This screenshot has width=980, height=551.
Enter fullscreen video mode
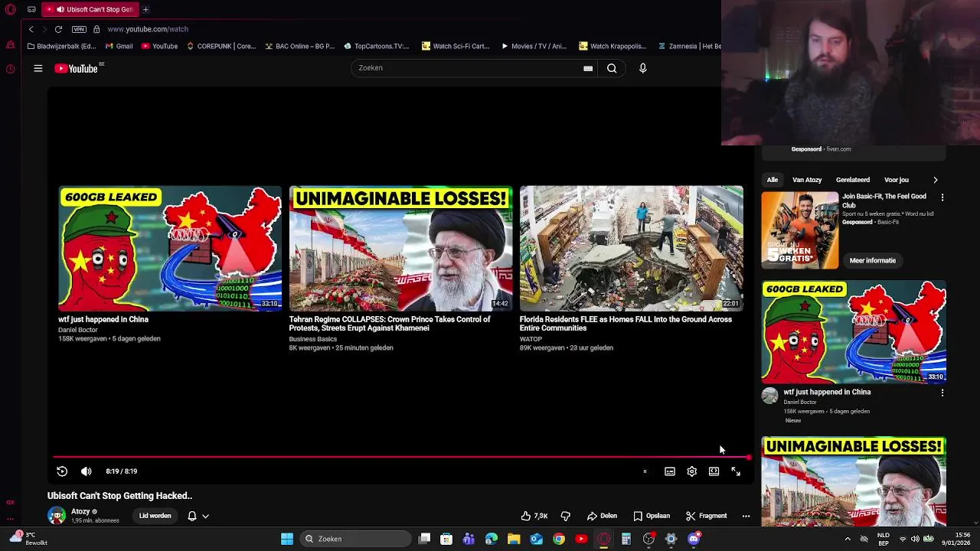(736, 471)
